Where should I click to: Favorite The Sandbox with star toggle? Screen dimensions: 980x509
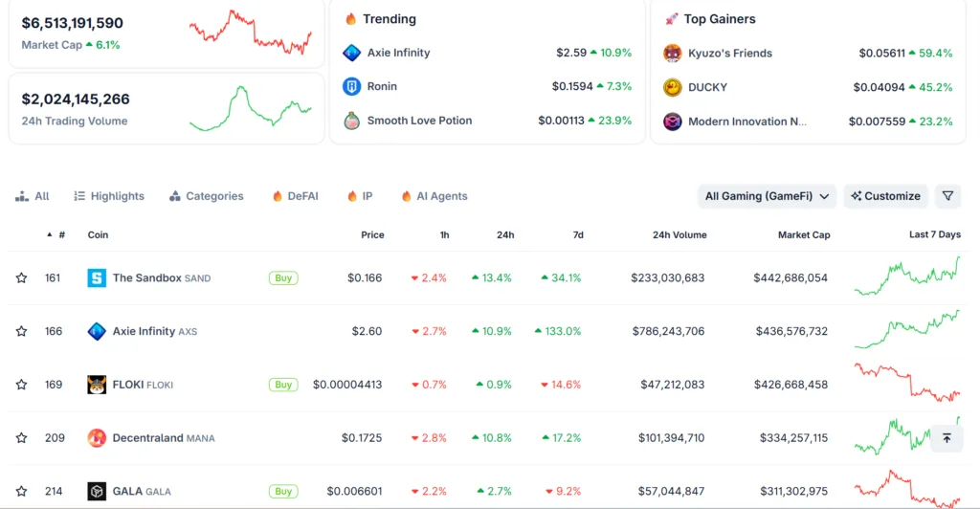[21, 278]
